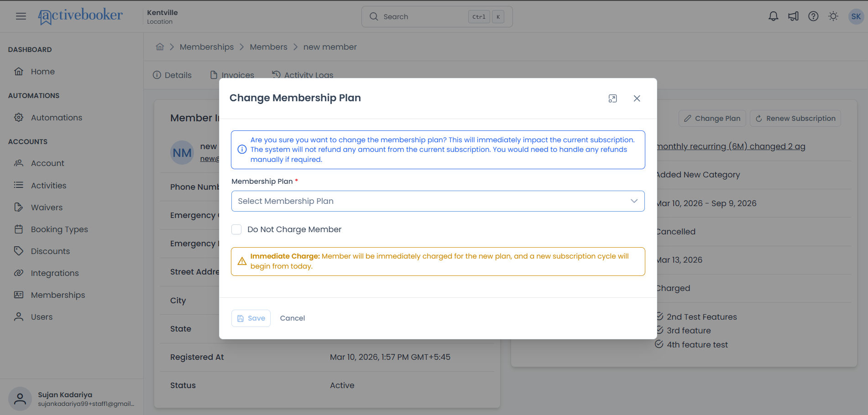This screenshot has width=868, height=415.
Task: Open the hamburger menu icon
Action: pos(21,16)
